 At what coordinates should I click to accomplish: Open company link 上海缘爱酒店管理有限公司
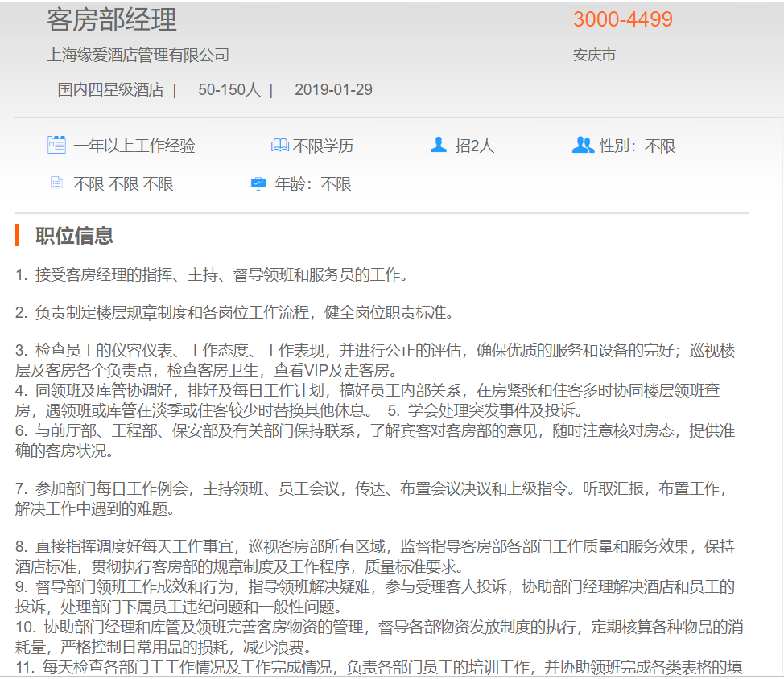coord(138,55)
